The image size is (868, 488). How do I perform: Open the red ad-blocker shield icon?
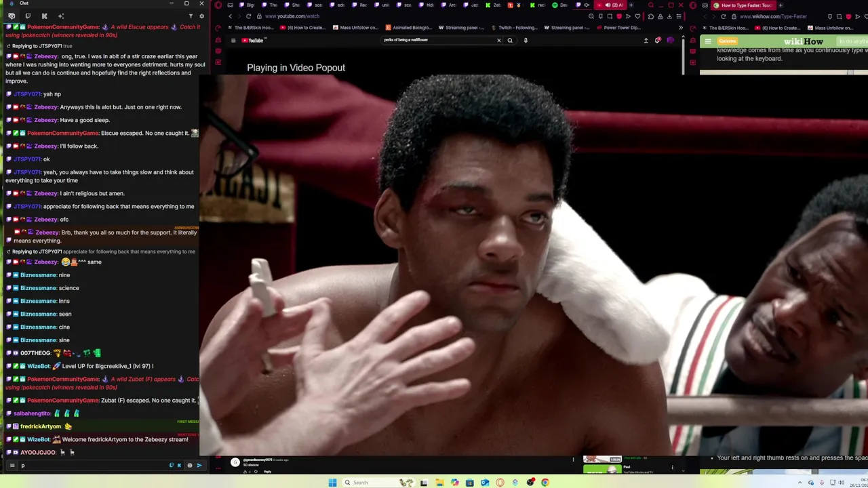point(618,16)
